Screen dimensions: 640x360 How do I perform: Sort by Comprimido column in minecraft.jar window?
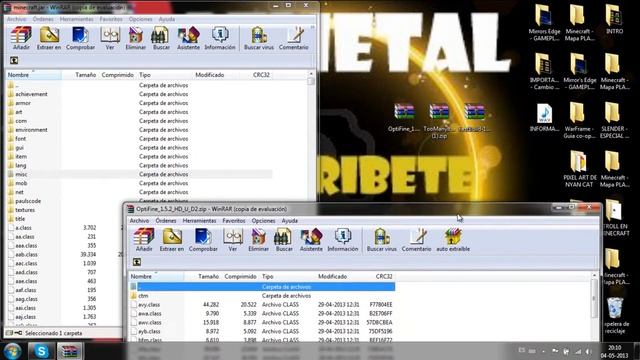pyautogui.click(x=117, y=75)
